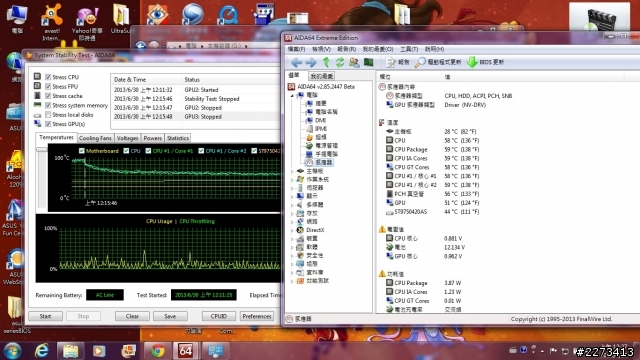Click the Save button
640x360 pixels.
[x=170, y=316]
